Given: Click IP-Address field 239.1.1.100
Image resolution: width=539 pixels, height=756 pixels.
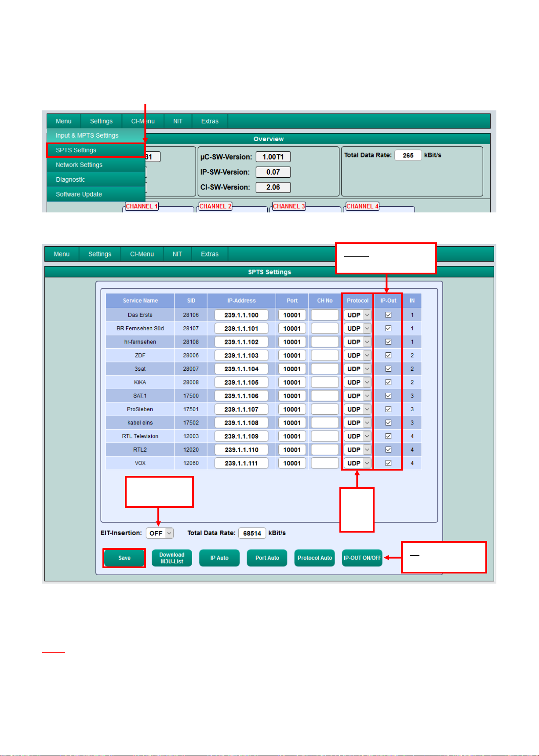Looking at the screenshot, I should 241,315.
